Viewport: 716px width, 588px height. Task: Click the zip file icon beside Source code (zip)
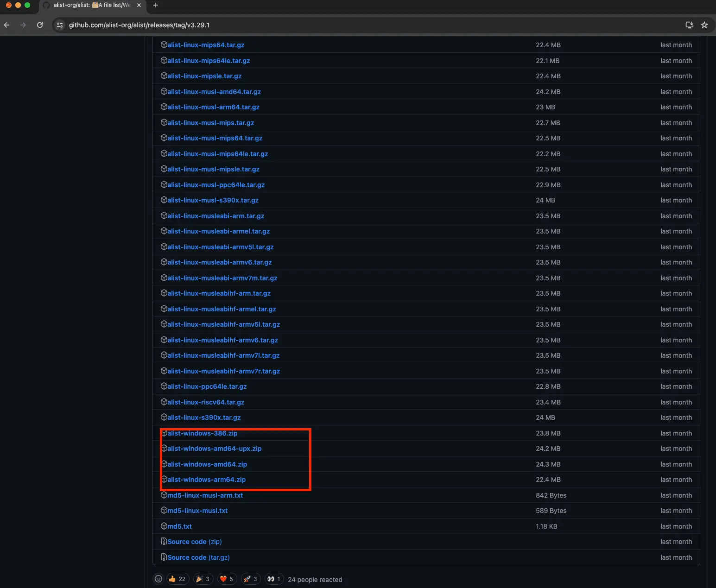tap(164, 541)
